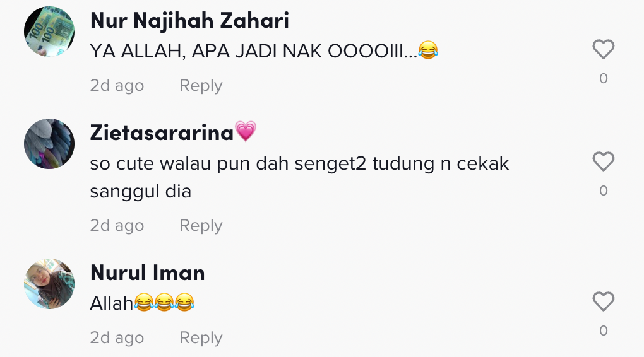Open Nur Najihah Zahari's banknote profile picture

[x=49, y=31]
